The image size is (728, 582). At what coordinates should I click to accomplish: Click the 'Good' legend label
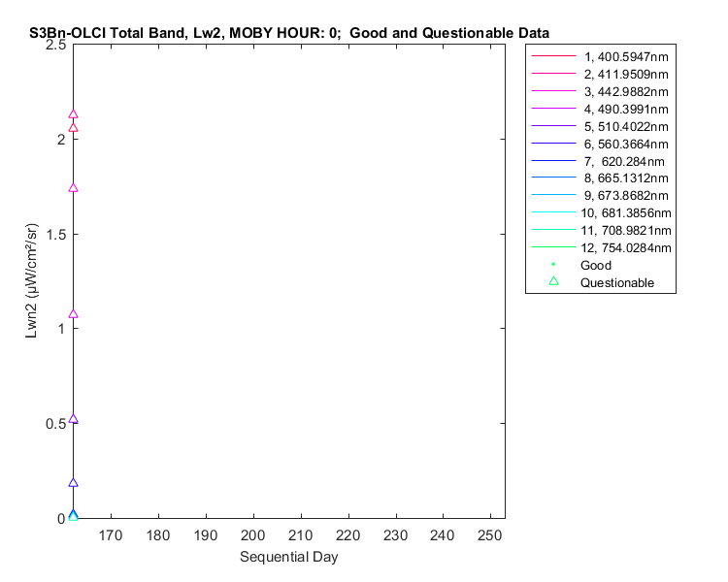(596, 265)
